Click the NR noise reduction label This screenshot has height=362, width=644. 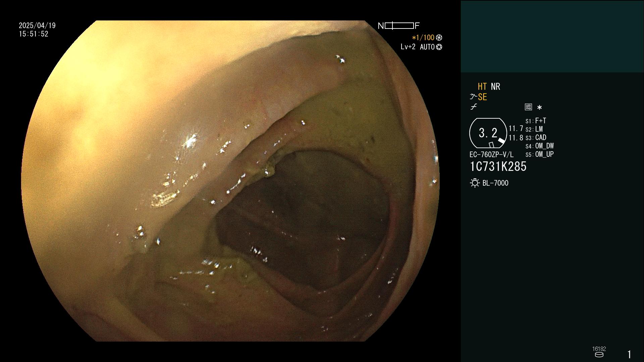tap(495, 86)
